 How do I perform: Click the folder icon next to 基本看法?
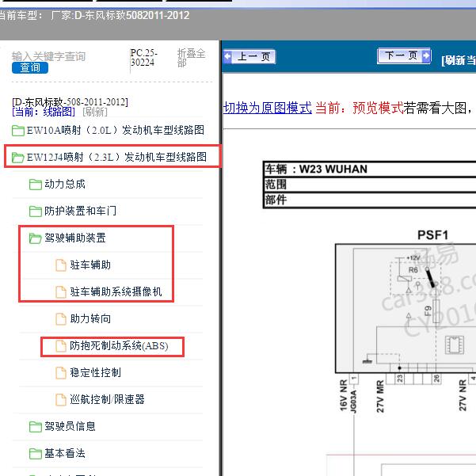tap(35, 454)
